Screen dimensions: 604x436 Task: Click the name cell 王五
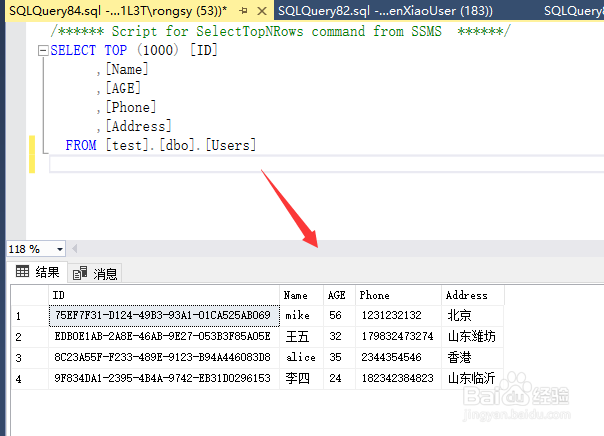[x=301, y=337]
